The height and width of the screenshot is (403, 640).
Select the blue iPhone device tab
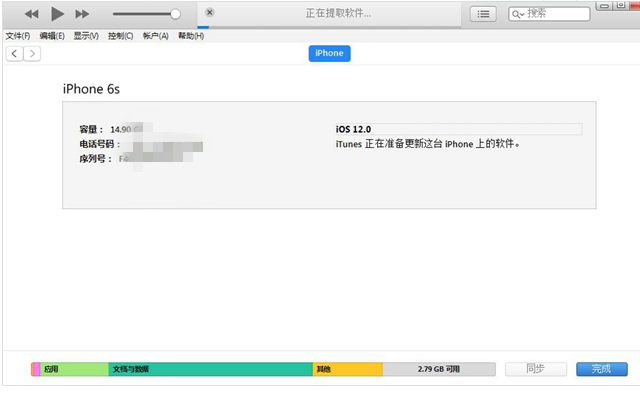pos(329,53)
